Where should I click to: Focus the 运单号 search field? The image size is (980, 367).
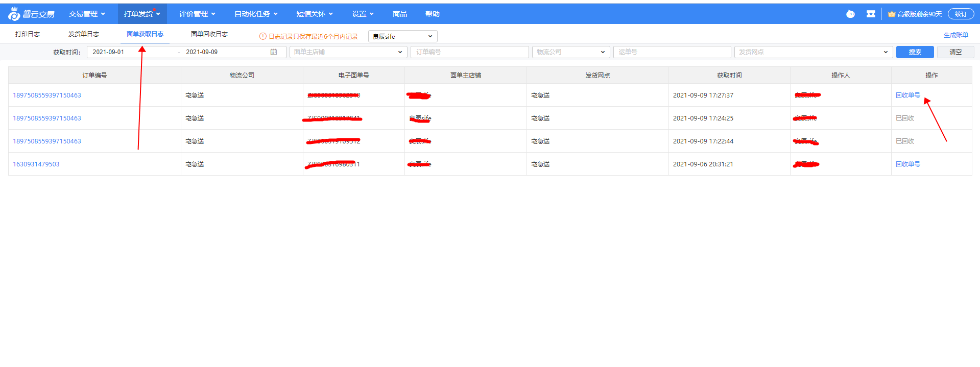672,52
